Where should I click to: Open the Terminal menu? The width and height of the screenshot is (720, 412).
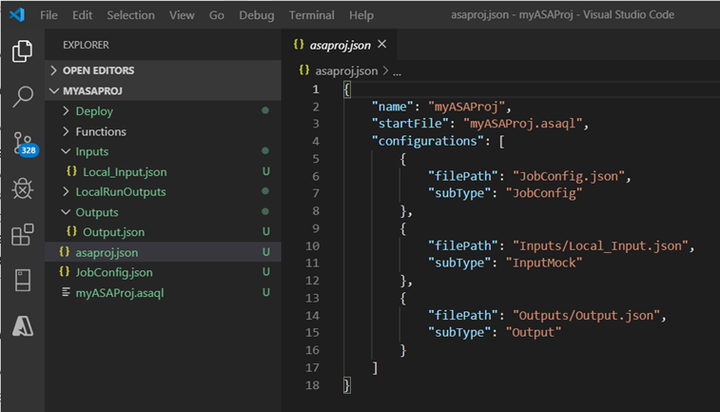[311, 15]
